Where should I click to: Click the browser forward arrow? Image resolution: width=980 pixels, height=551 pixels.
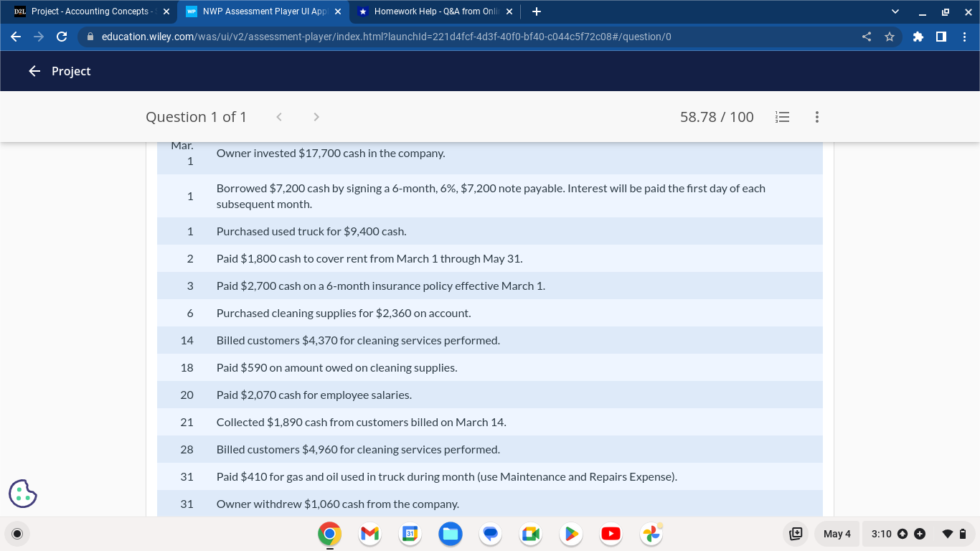pyautogui.click(x=39, y=37)
